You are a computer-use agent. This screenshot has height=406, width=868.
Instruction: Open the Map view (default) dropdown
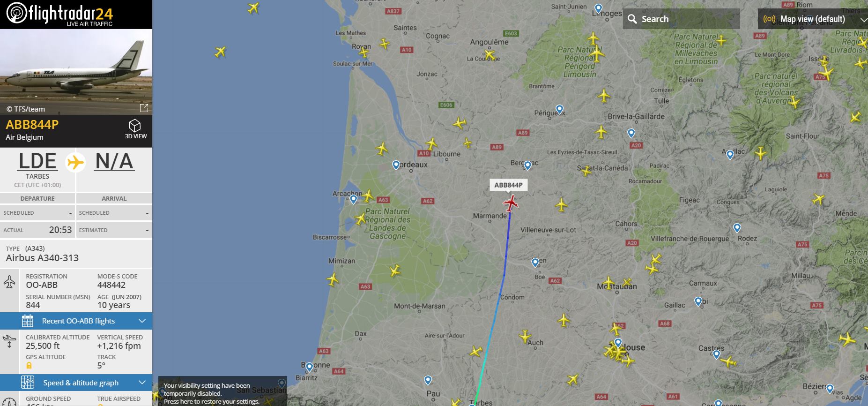(x=813, y=19)
